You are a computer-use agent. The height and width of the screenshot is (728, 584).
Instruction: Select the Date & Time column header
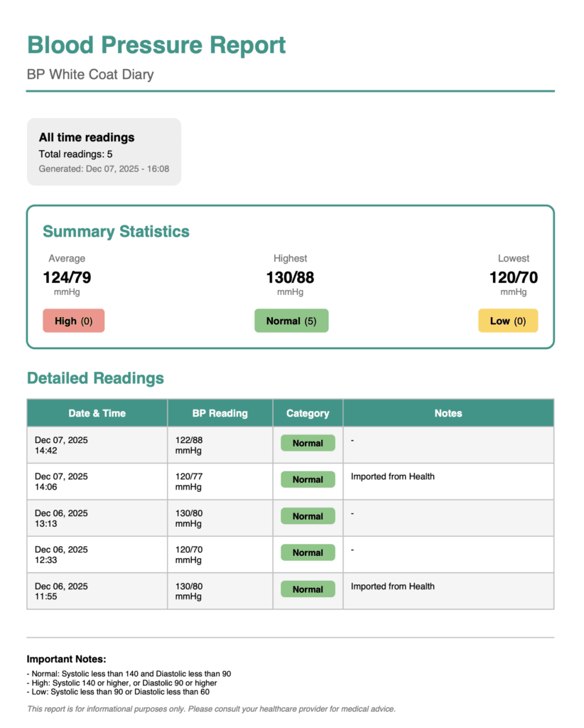tap(97, 413)
